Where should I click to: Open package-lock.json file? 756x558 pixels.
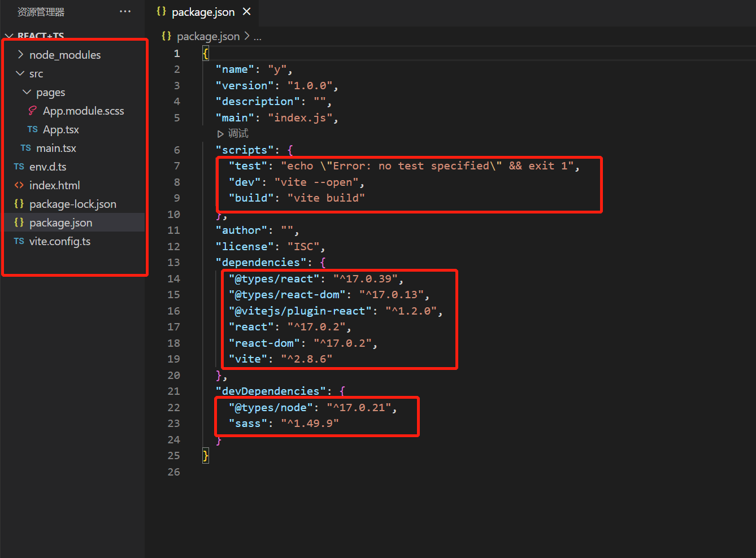72,204
